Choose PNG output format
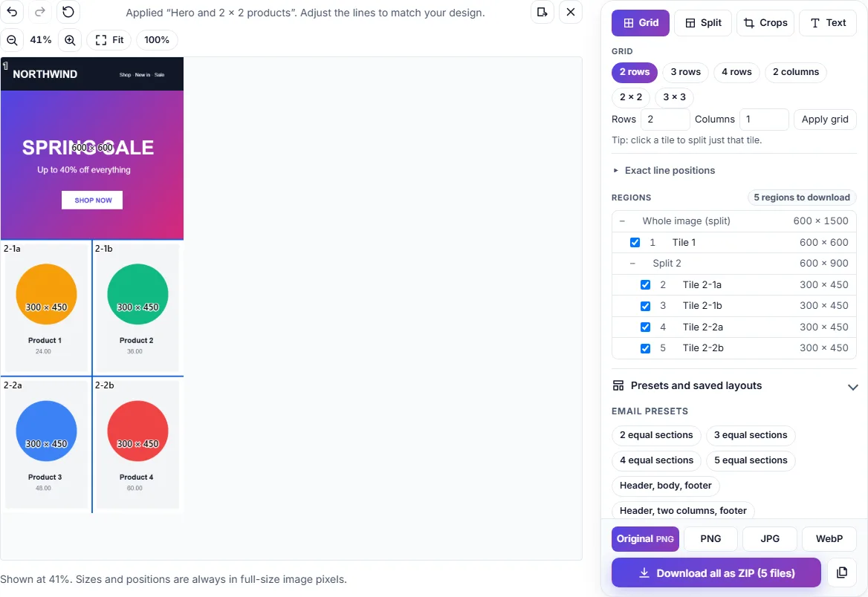Screen dimensions: 868x597 click(710, 539)
